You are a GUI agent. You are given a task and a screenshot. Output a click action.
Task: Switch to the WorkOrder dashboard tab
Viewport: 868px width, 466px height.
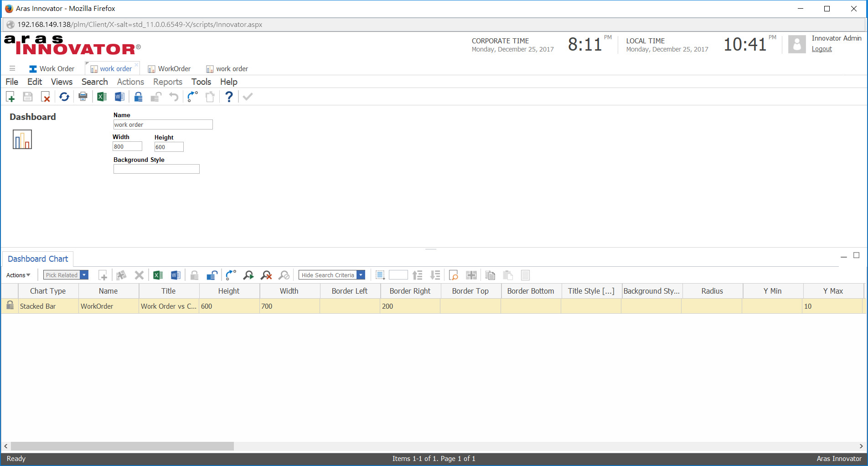pos(169,68)
